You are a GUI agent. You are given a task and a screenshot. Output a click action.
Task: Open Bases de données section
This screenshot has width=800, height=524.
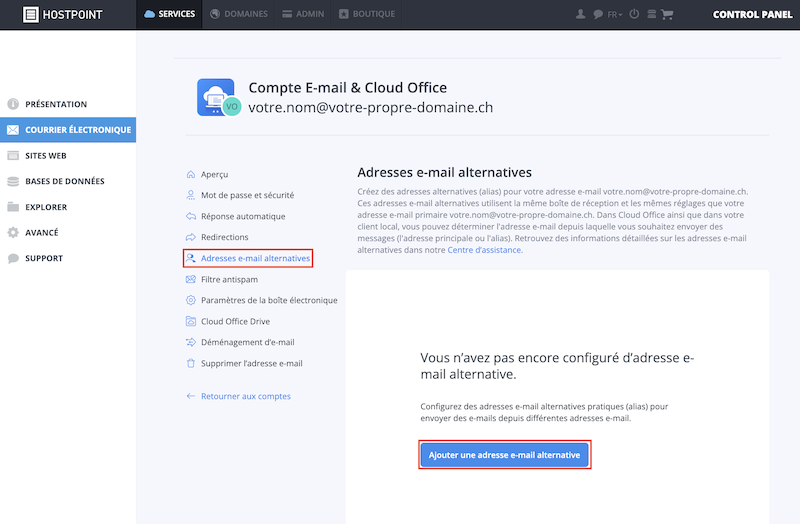coord(65,181)
